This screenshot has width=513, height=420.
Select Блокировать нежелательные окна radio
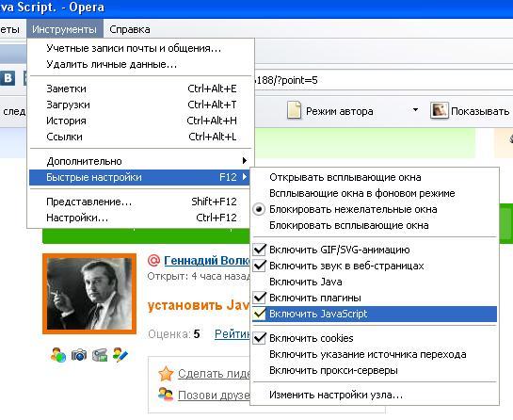375,209
